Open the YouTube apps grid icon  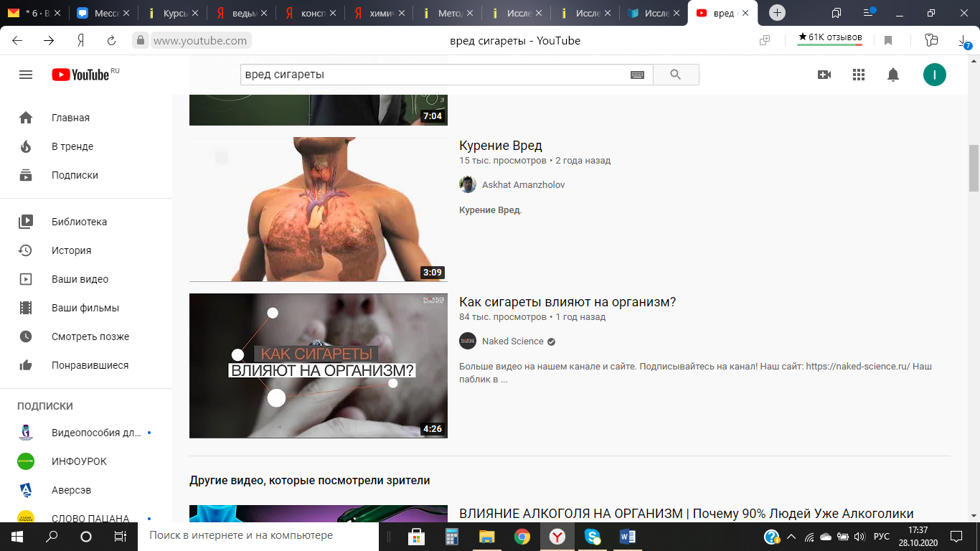coord(859,75)
